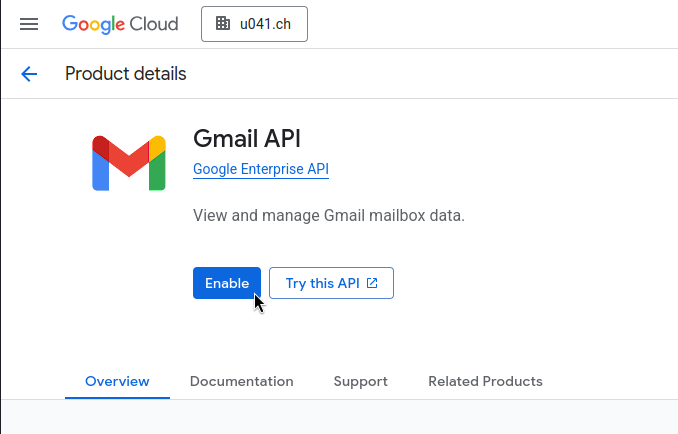Click the Product details heading

click(x=125, y=74)
